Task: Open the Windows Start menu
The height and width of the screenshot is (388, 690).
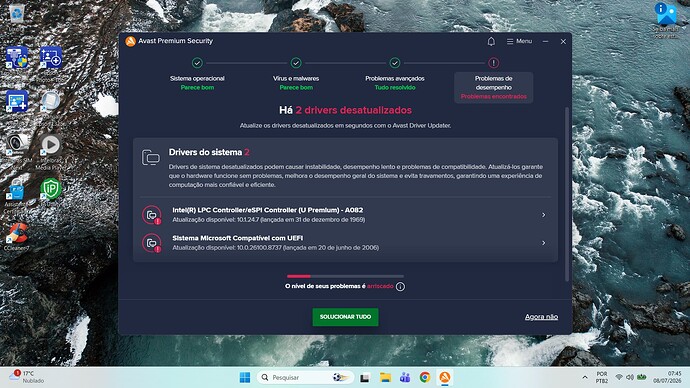Action: (245, 377)
